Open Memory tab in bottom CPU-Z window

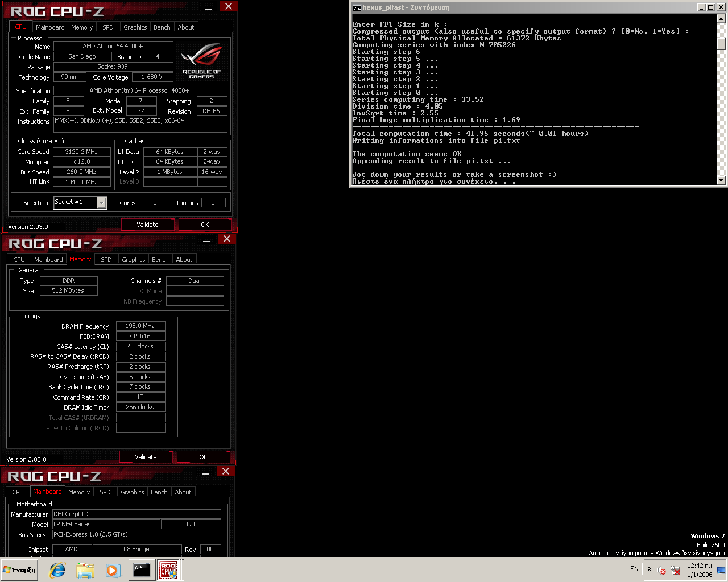pos(79,492)
